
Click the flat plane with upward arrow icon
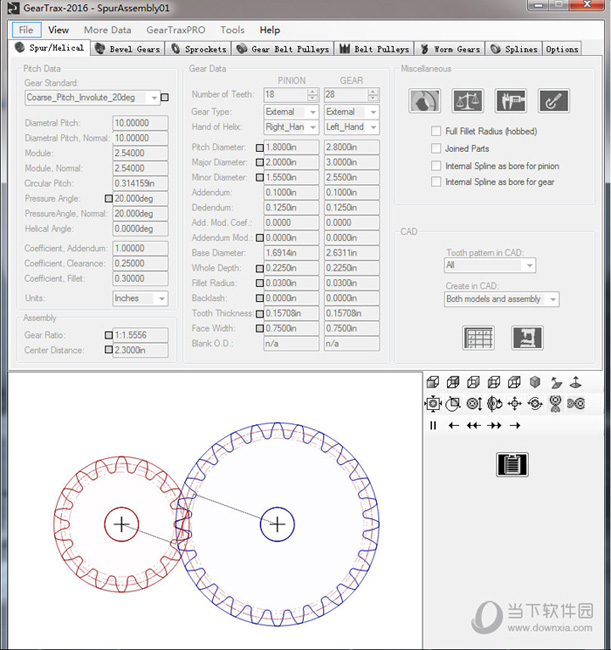576,382
